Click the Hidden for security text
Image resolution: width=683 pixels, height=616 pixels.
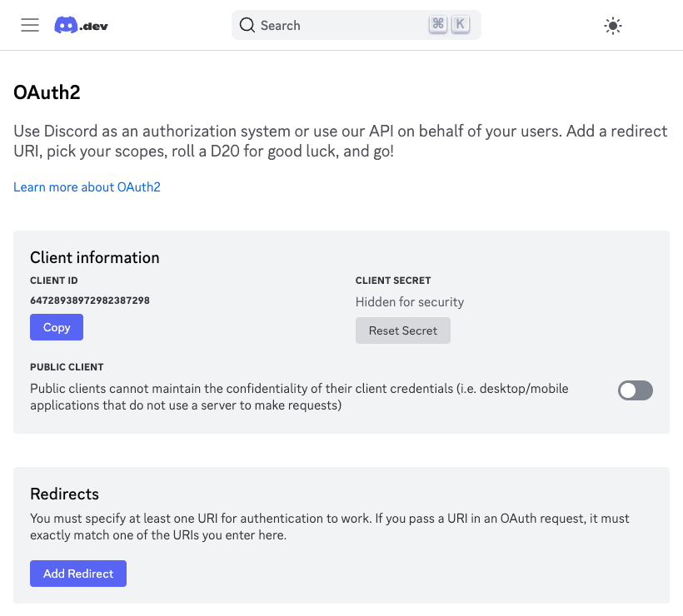coord(410,301)
